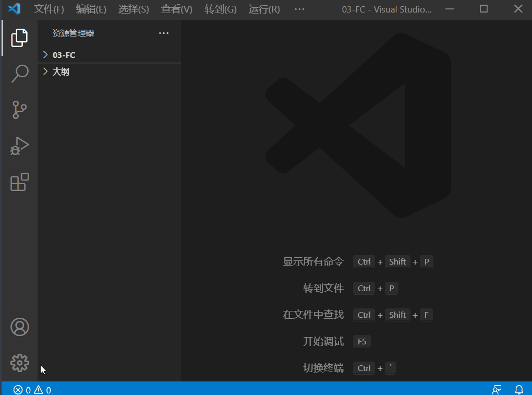Viewport: 532px width, 395px height.
Task: Expand the 大纲 outline section
Action: (x=109, y=71)
